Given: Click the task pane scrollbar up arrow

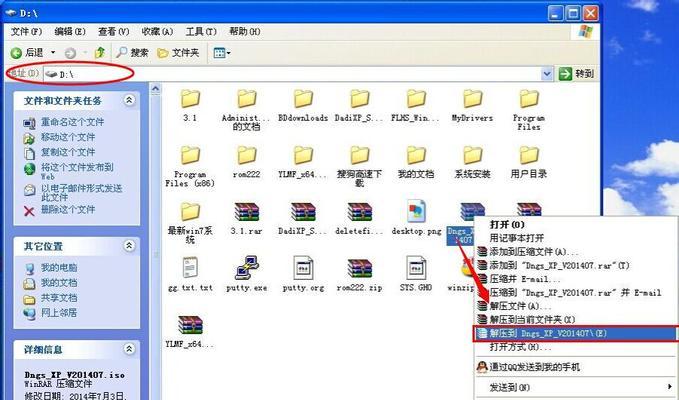Looking at the screenshot, I should tap(155, 89).
